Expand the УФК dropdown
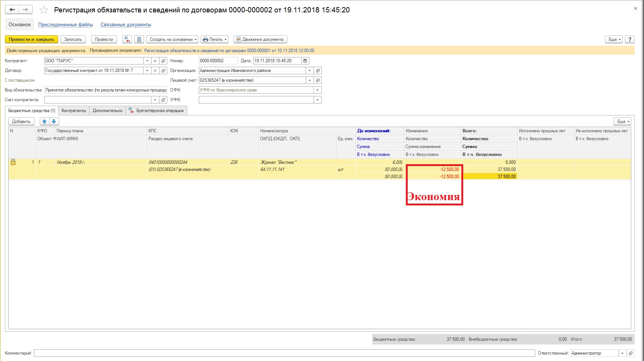The height and width of the screenshot is (361, 644). (x=318, y=100)
